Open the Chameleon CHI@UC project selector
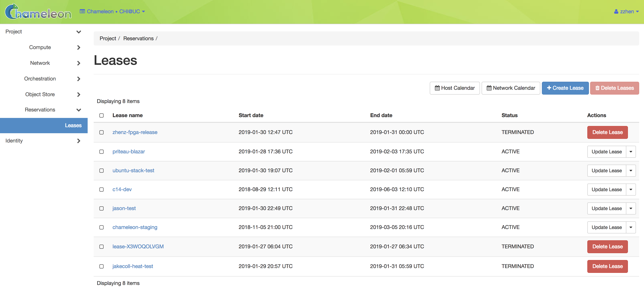This screenshot has width=644, height=293. click(x=112, y=11)
